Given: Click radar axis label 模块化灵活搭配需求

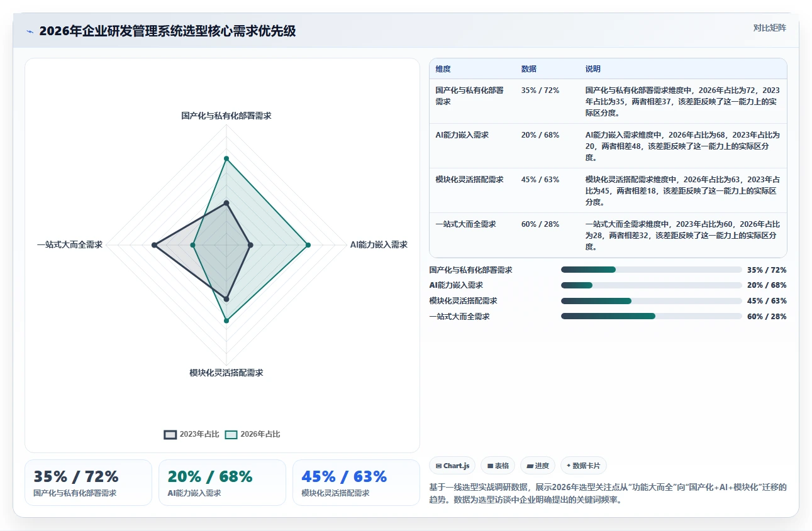Looking at the screenshot, I should (x=226, y=373).
